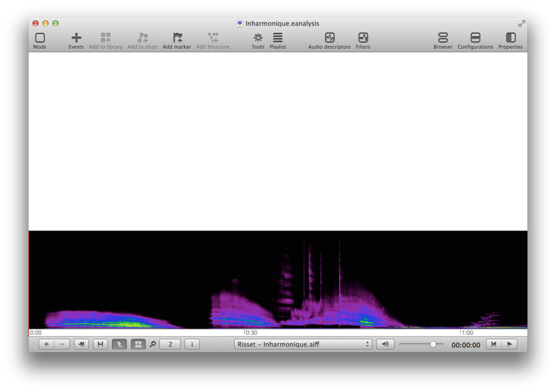556x392 pixels.
Task: Click the zoom value field showing 2
Action: coord(170,344)
